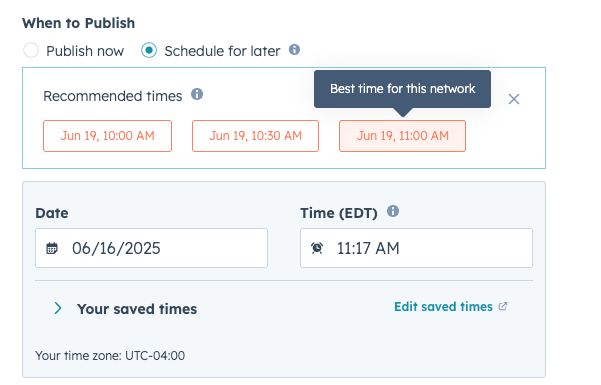Click the info icon beside Schedule for later

(x=294, y=49)
